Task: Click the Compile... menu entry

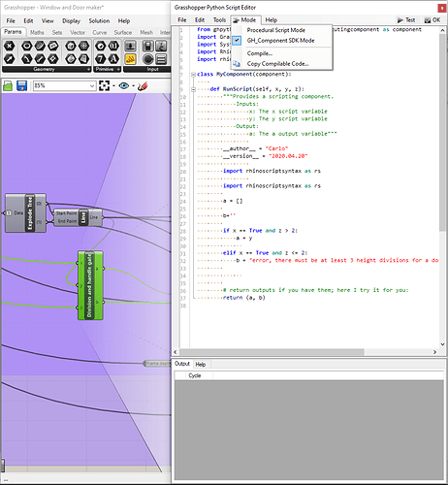Action: pyautogui.click(x=260, y=53)
